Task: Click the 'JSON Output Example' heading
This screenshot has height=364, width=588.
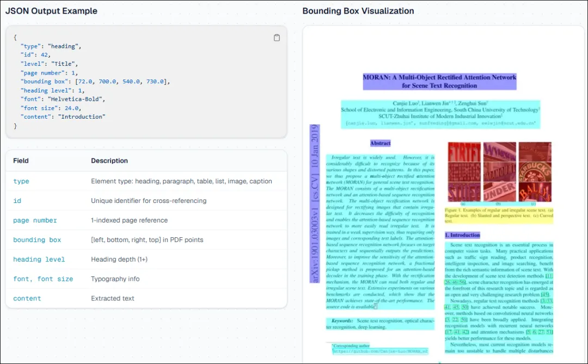Action: [51, 11]
